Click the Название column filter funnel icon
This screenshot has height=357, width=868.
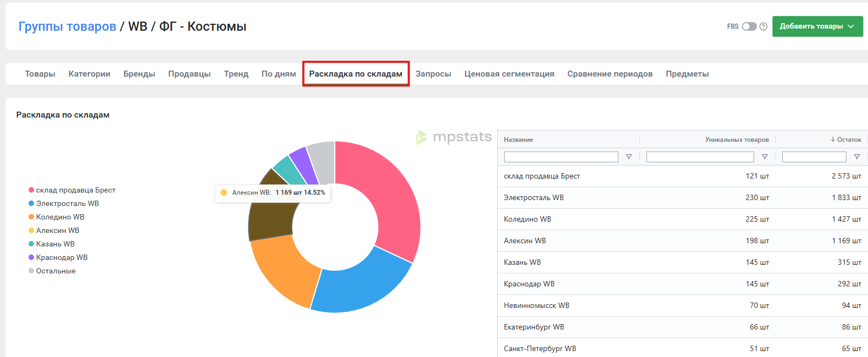pos(629,157)
